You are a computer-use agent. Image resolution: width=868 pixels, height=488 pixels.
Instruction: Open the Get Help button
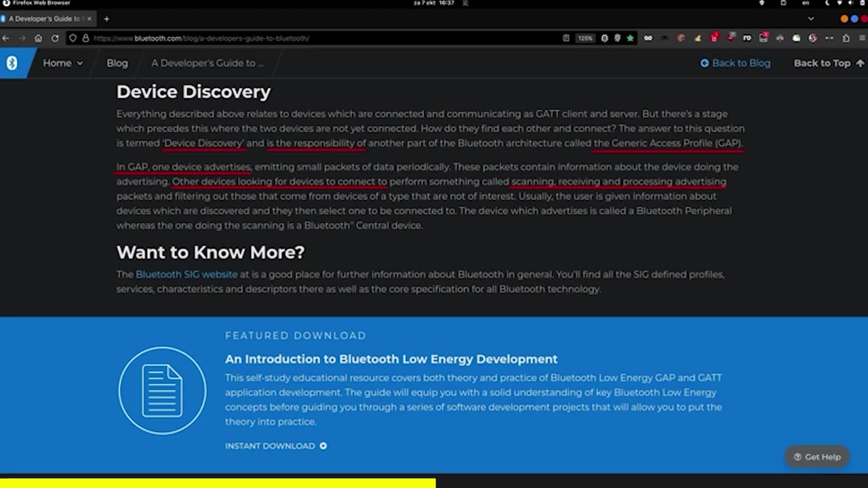[817, 457]
